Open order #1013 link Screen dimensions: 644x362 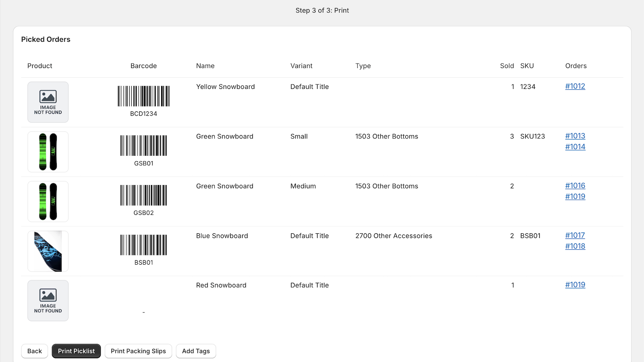pyautogui.click(x=575, y=136)
